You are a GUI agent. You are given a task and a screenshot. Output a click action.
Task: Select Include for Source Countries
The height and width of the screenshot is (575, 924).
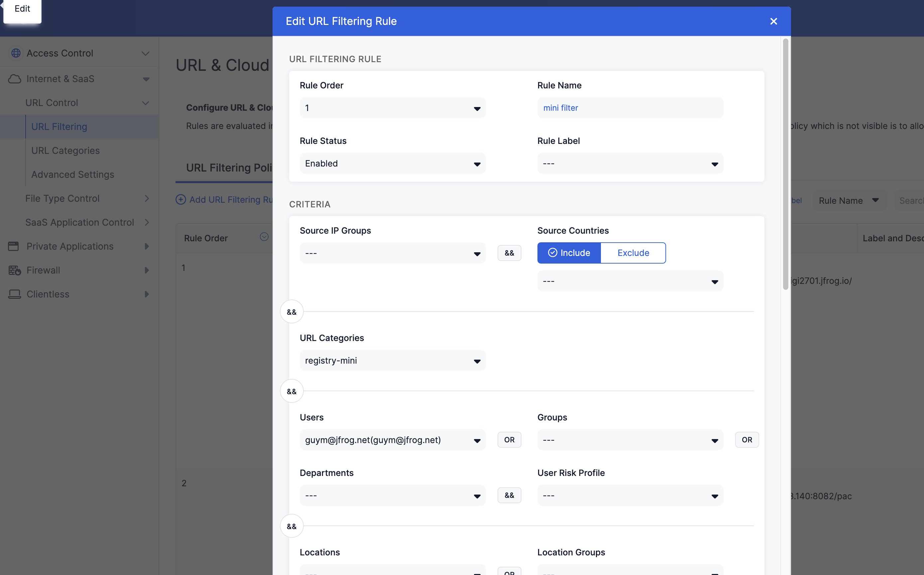[x=569, y=253]
